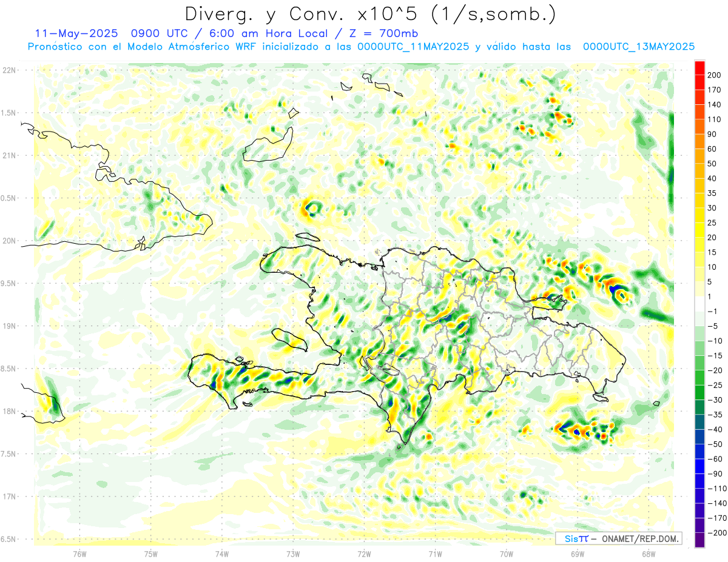Click the 22N latitude label
Image resolution: width=728 pixels, height=562 pixels.
(x=9, y=70)
